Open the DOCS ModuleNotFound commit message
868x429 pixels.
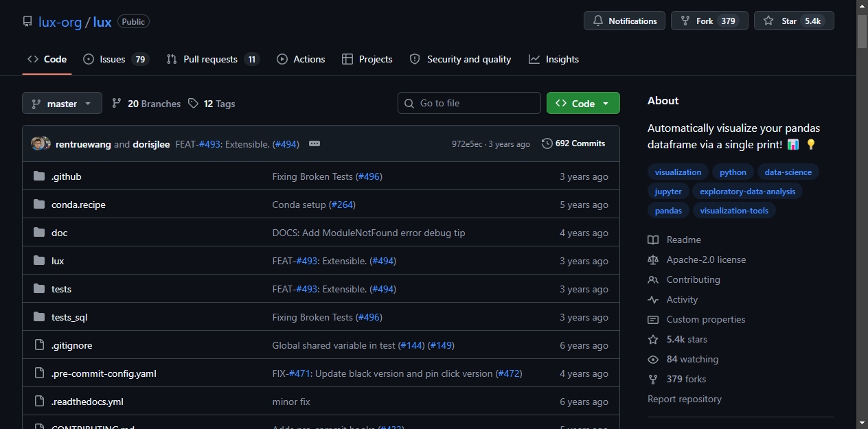pyautogui.click(x=369, y=233)
